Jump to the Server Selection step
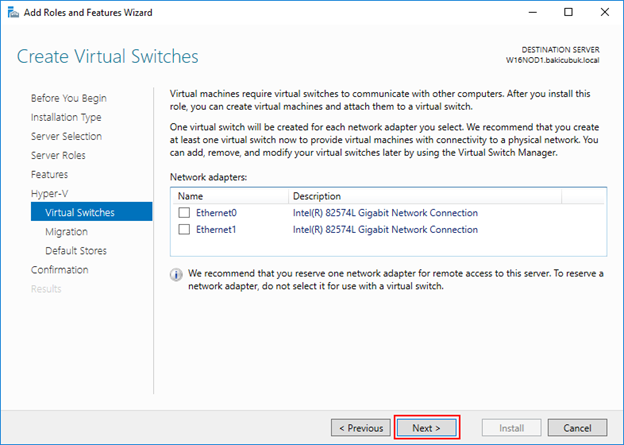 [x=66, y=137]
